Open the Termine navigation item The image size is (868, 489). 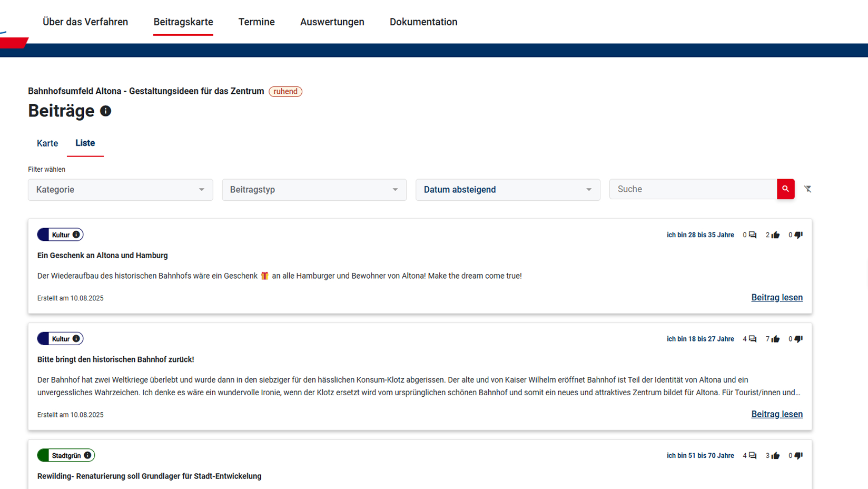[257, 22]
